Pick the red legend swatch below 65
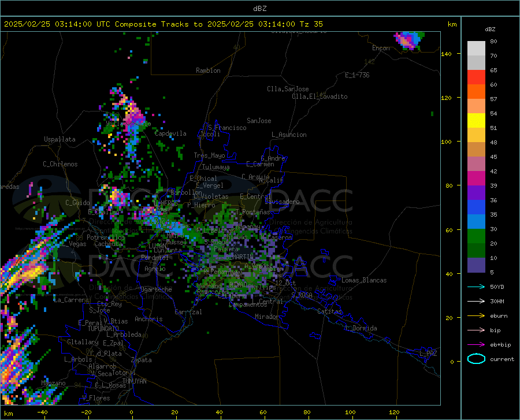The image size is (520, 420). [x=476, y=77]
